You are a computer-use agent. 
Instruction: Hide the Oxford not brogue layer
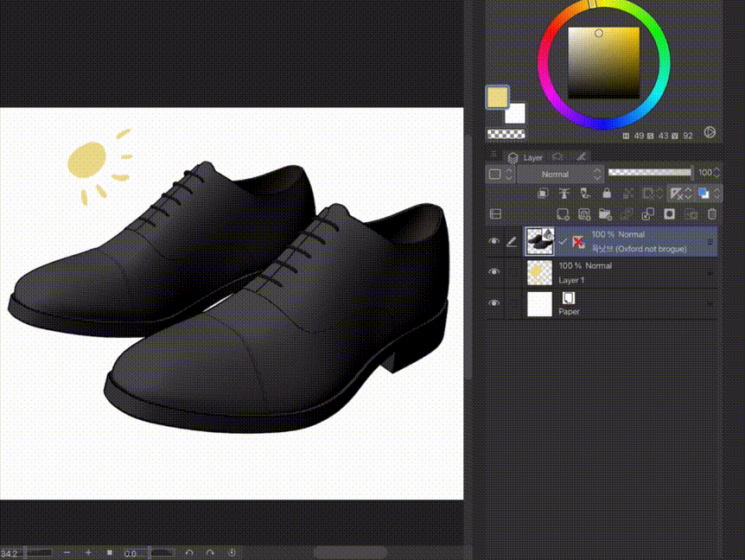tap(494, 241)
